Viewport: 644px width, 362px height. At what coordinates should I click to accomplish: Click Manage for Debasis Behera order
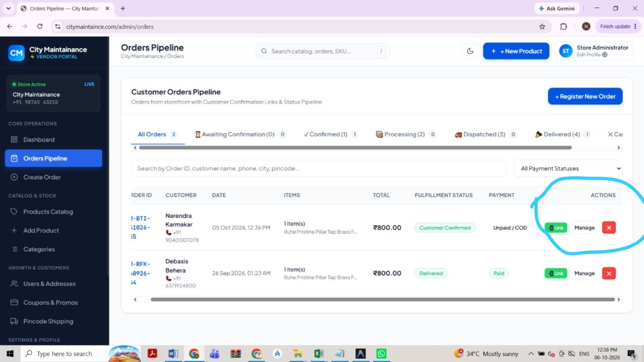(584, 274)
